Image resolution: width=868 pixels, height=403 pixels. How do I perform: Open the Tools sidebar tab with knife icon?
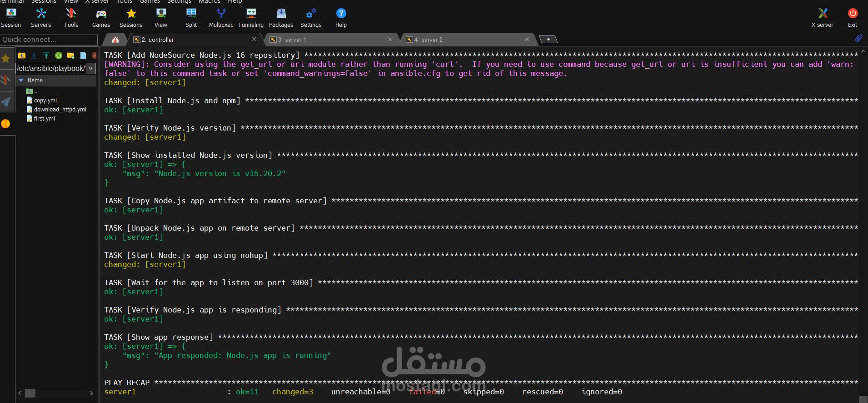(x=6, y=80)
